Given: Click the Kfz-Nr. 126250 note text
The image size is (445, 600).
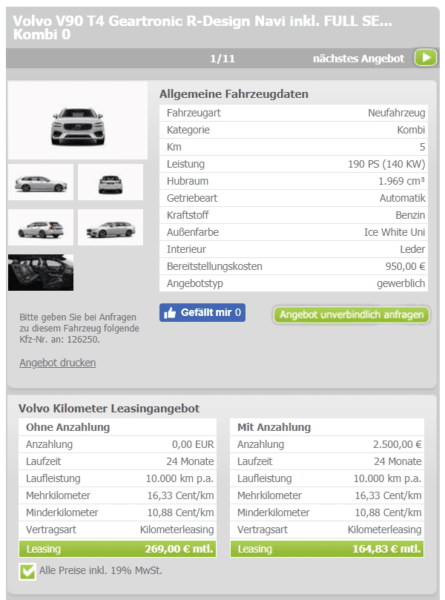Looking at the screenshot, I should pos(79,328).
